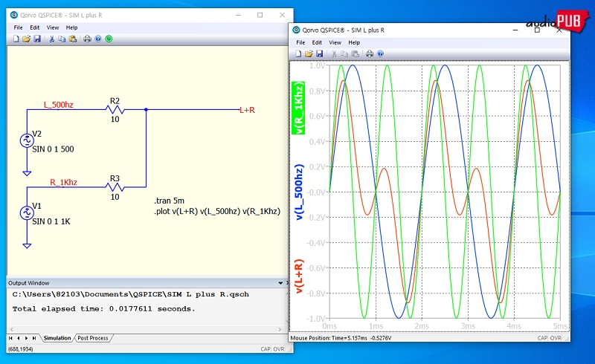595x364 pixels.
Task: Click the Cut scissors icon in schematic window
Action: click(51, 39)
